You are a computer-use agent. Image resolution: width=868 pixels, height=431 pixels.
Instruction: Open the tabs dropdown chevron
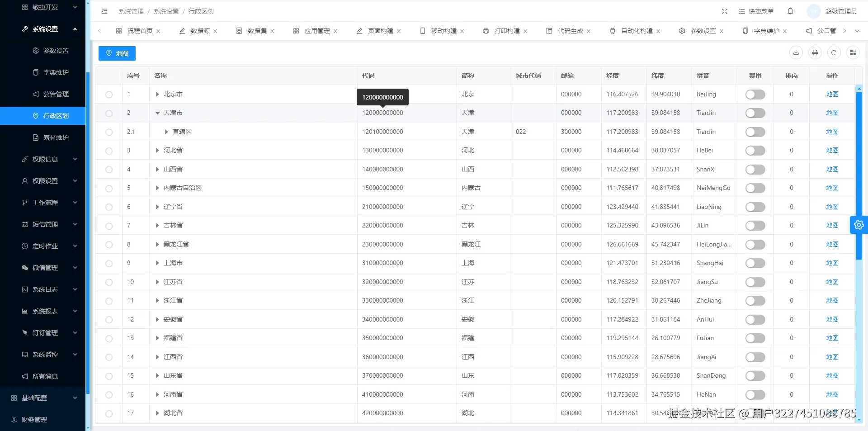point(857,31)
